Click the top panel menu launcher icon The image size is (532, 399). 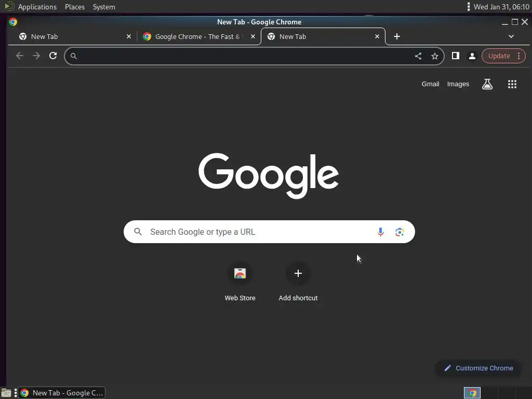pos(9,6)
